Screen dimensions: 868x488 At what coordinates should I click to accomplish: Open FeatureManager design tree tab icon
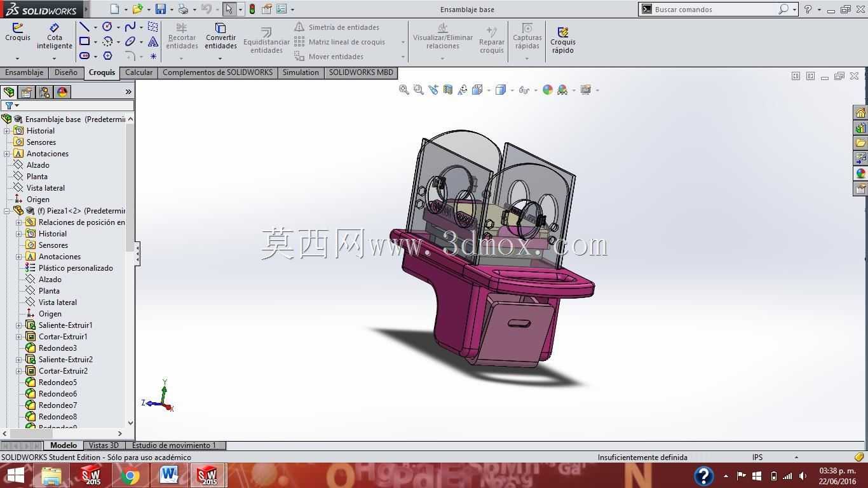click(x=9, y=92)
